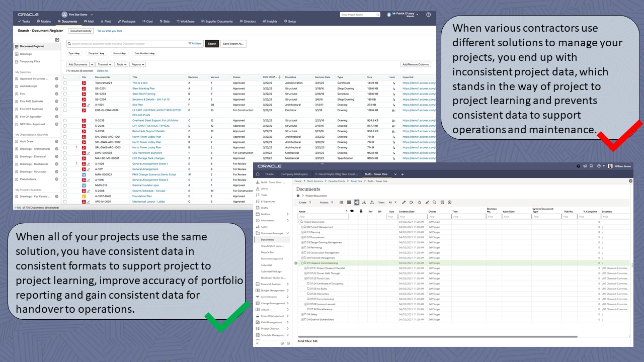Click the Select All link for search results
Screen dimensions: 644x362
[103, 71]
